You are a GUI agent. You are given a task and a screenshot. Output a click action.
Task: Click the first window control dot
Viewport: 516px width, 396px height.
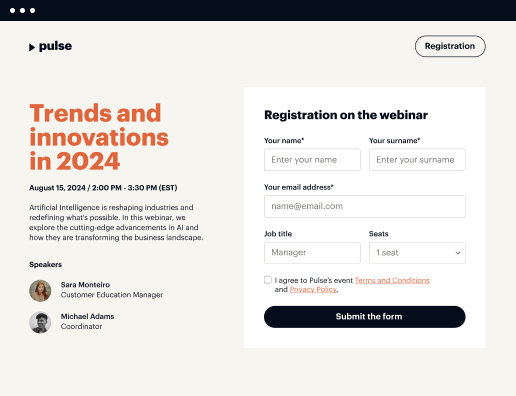point(12,10)
